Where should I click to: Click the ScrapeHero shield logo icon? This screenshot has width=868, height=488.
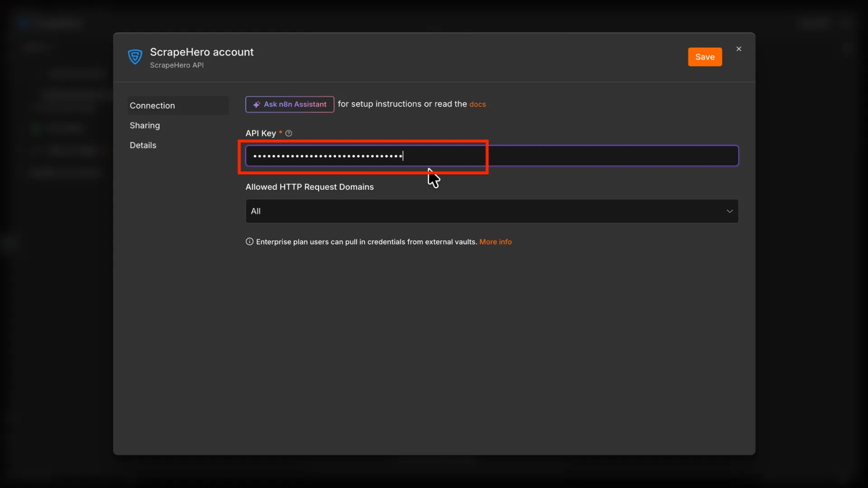135,57
